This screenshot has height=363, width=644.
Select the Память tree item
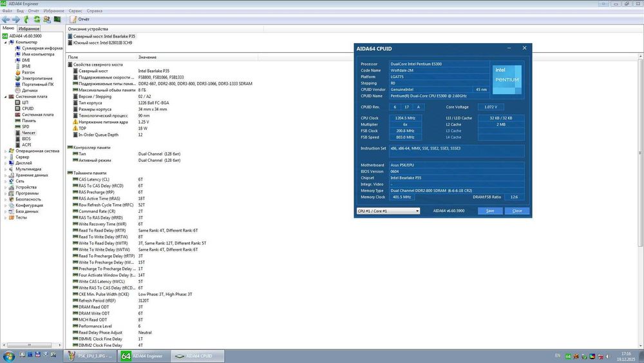[x=26, y=121]
